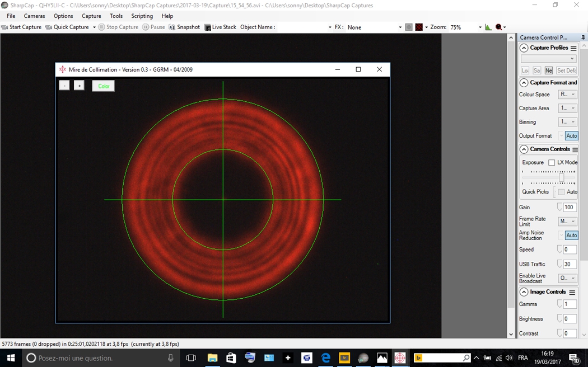Screen dimensions: 588x367
Task: Click the Color button in Mire de Collimation
Action: [104, 86]
